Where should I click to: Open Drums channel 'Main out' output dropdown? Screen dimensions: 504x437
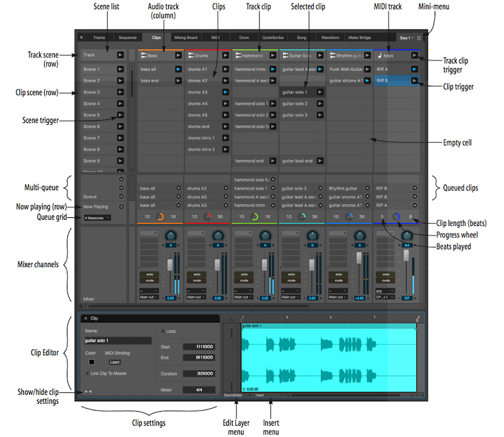(196, 297)
